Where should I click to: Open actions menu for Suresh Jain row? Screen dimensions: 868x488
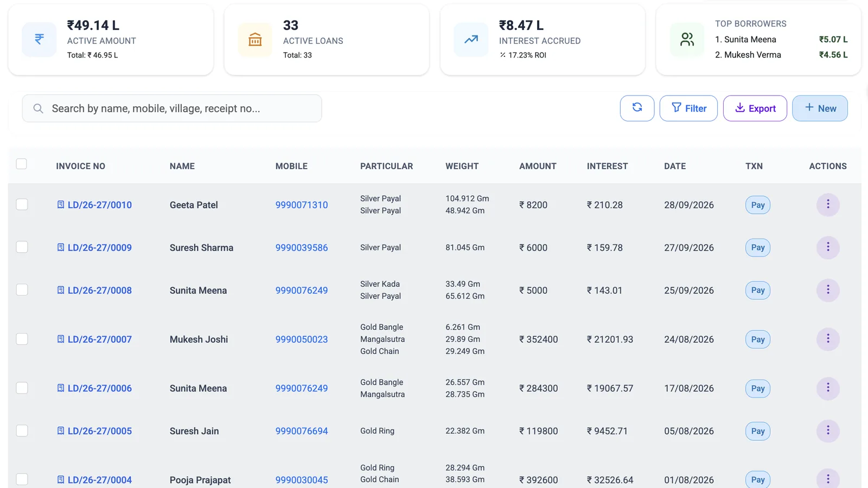pyautogui.click(x=828, y=431)
